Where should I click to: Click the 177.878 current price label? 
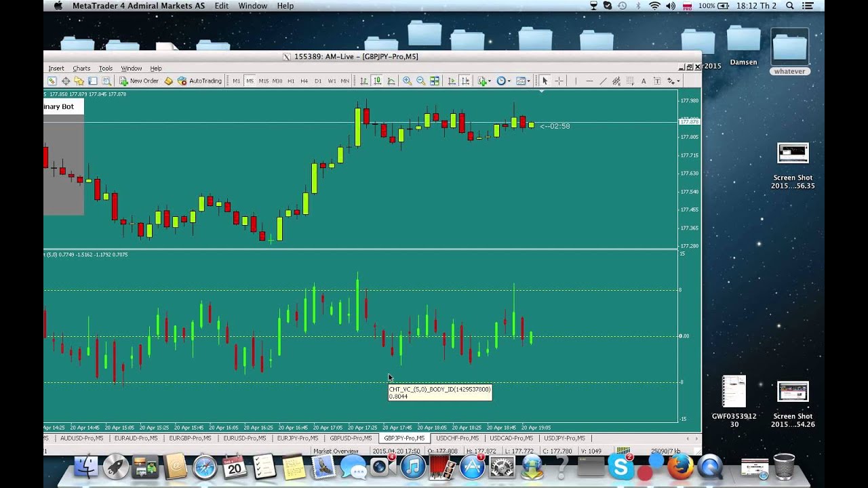click(x=689, y=121)
